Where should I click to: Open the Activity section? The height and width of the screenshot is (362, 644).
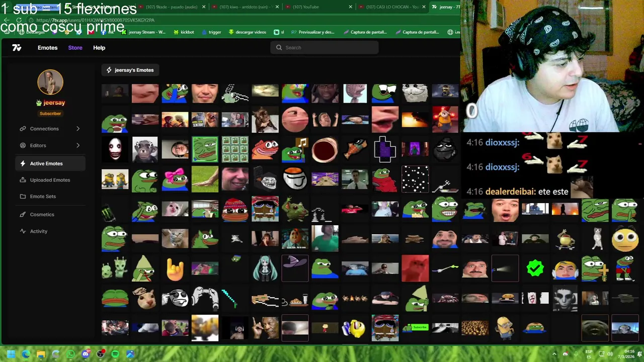[x=50, y=231]
